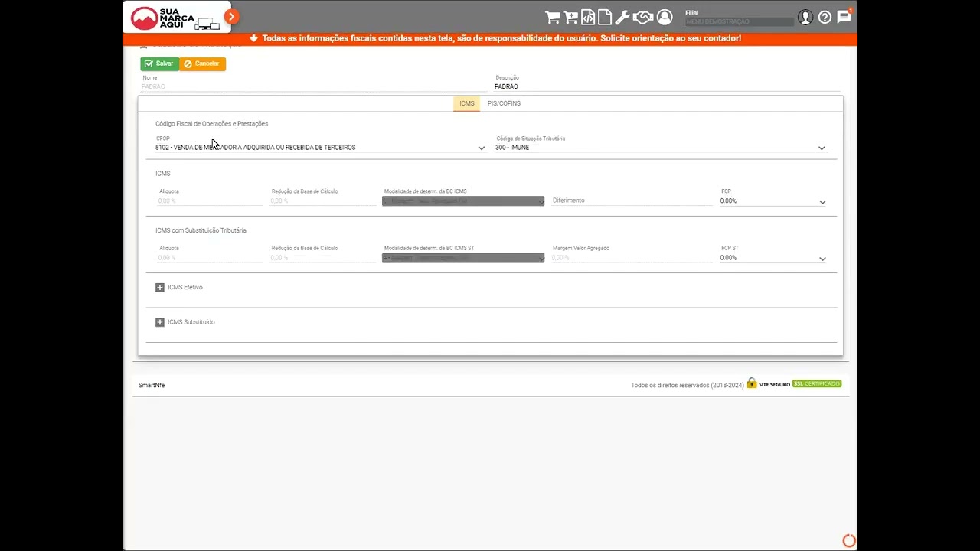The image size is (980, 551).
Task: Open the round customer profile icon
Action: (x=665, y=17)
